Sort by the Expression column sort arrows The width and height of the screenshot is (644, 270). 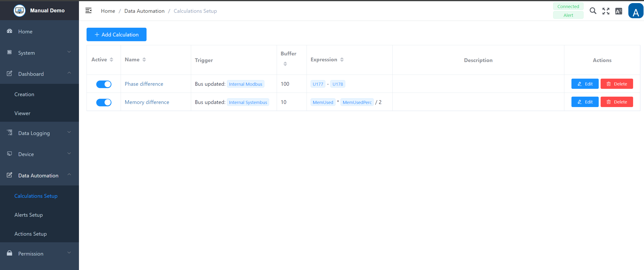pos(342,59)
